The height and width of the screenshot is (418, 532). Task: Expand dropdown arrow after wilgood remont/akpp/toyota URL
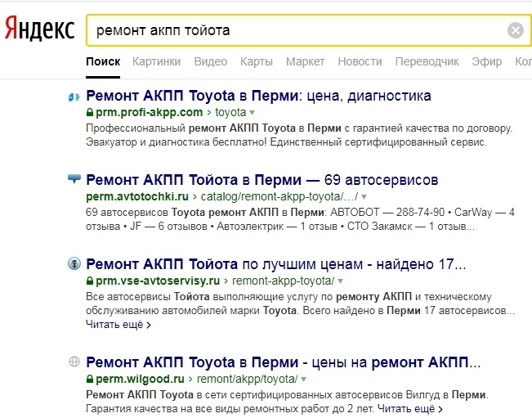[x=303, y=380]
